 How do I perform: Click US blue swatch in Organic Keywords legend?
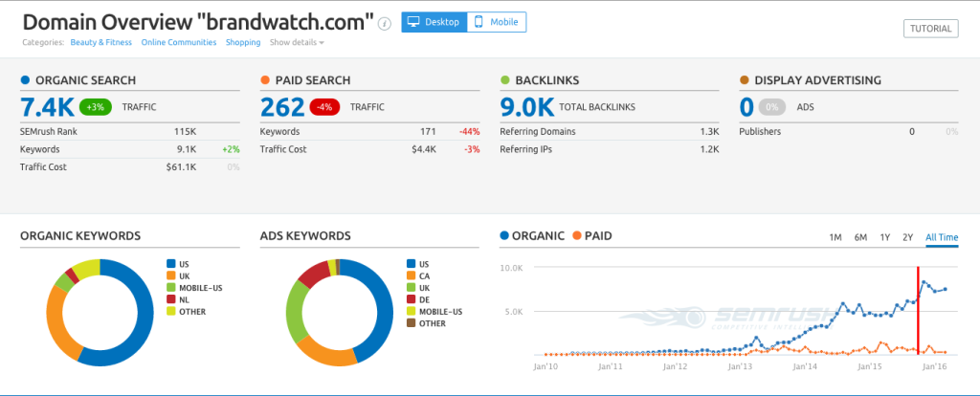point(171,263)
